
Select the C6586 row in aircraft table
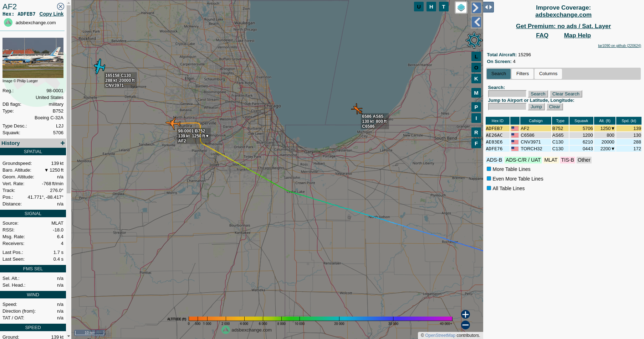tap(563, 135)
